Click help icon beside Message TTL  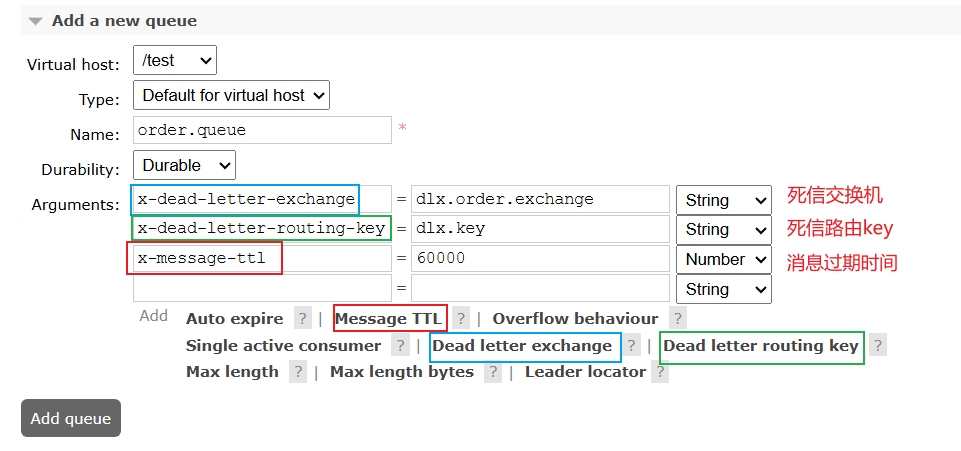pos(460,319)
